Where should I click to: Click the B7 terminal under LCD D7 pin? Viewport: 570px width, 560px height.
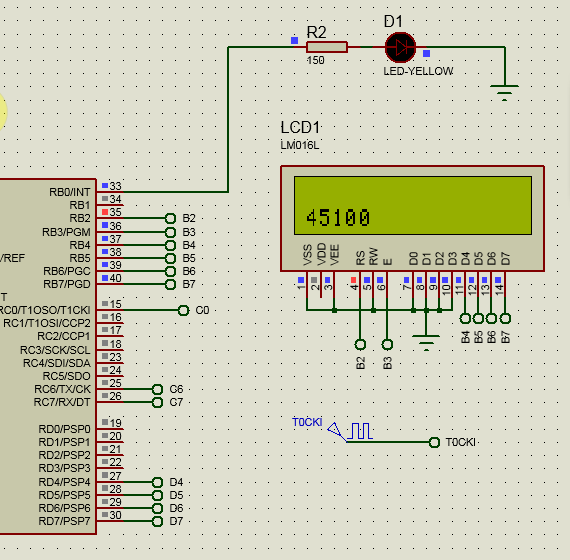pos(505,319)
